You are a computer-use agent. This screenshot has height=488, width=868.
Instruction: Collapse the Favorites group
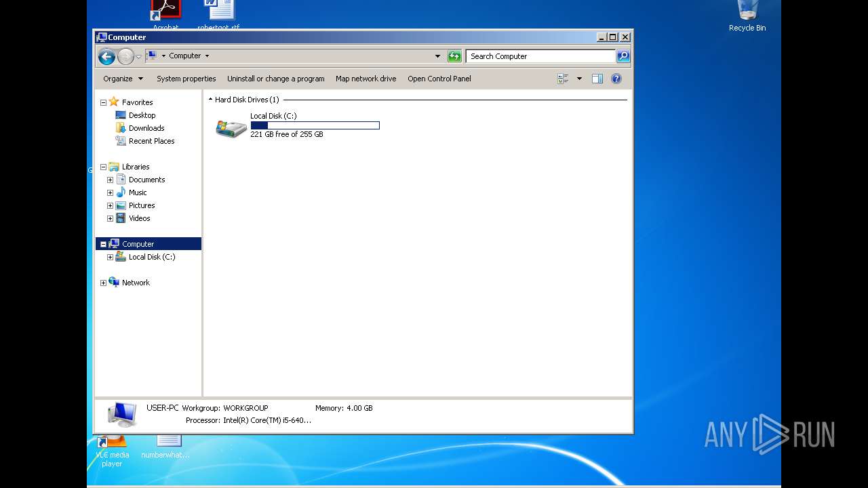[x=103, y=102]
